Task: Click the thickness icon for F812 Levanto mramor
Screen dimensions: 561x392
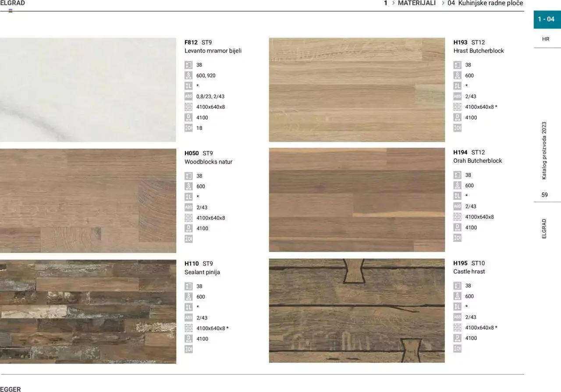Action: 188,65
